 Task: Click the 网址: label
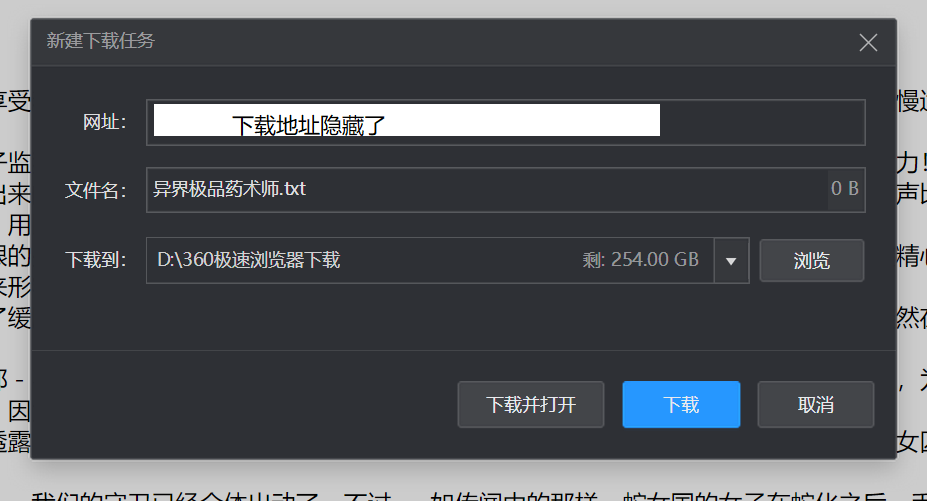coord(105,122)
